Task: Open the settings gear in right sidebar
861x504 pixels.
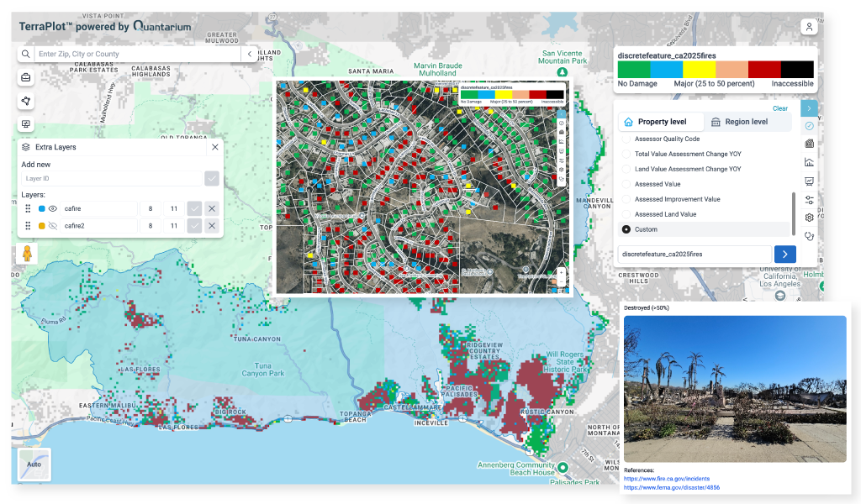Action: tap(810, 218)
